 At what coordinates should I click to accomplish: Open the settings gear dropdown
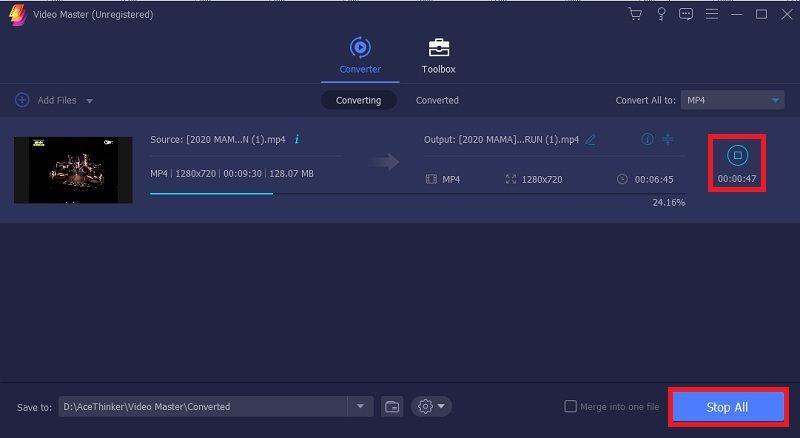pos(431,406)
